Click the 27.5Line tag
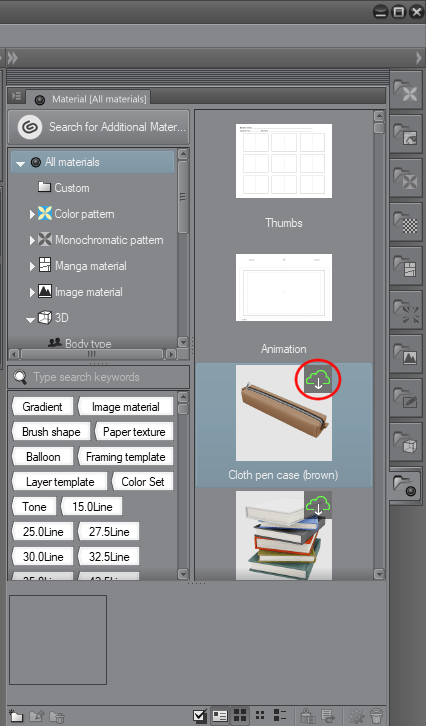426x726 pixels. tap(108, 532)
